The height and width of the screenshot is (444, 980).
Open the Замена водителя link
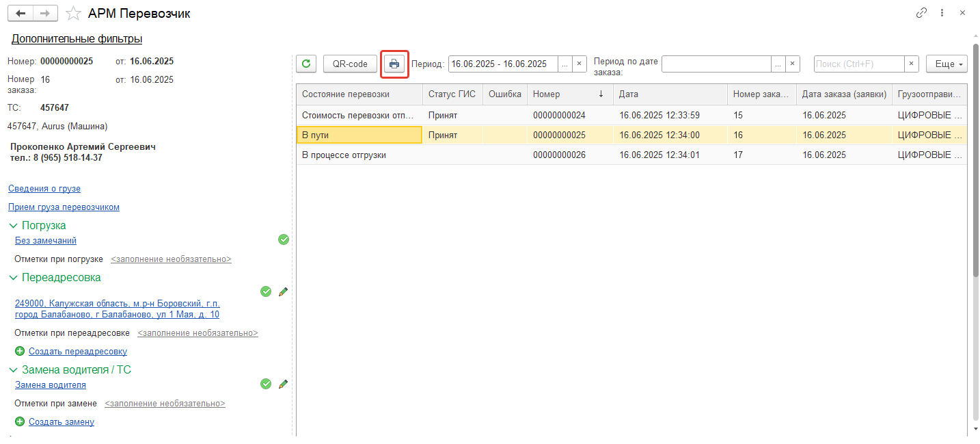51,384
